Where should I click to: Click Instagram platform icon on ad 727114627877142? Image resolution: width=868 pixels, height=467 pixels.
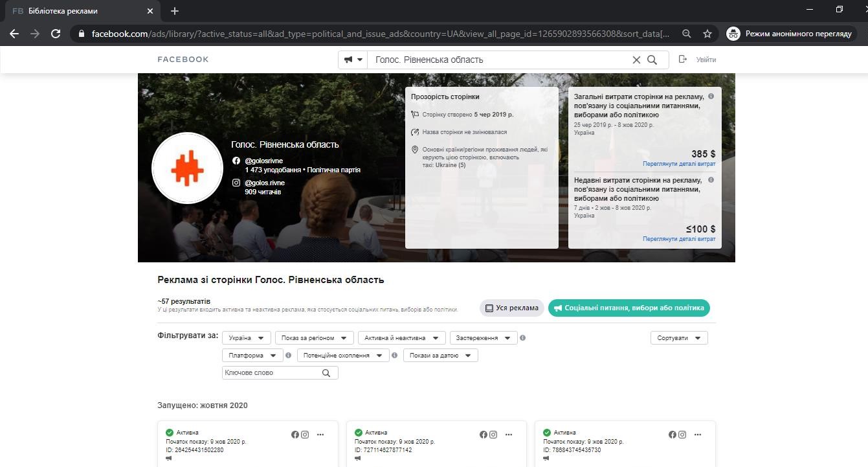(x=493, y=435)
